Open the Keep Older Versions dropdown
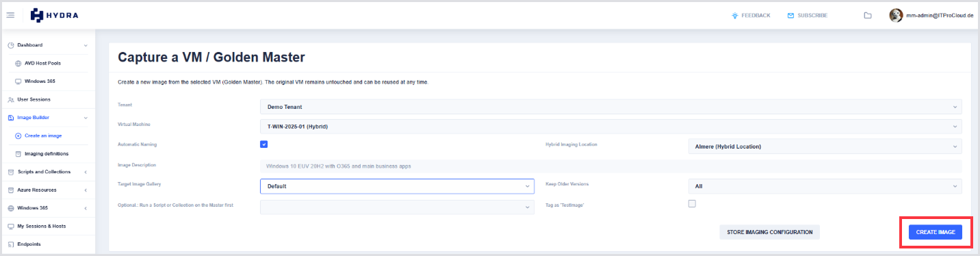The height and width of the screenshot is (256, 980). (825, 186)
